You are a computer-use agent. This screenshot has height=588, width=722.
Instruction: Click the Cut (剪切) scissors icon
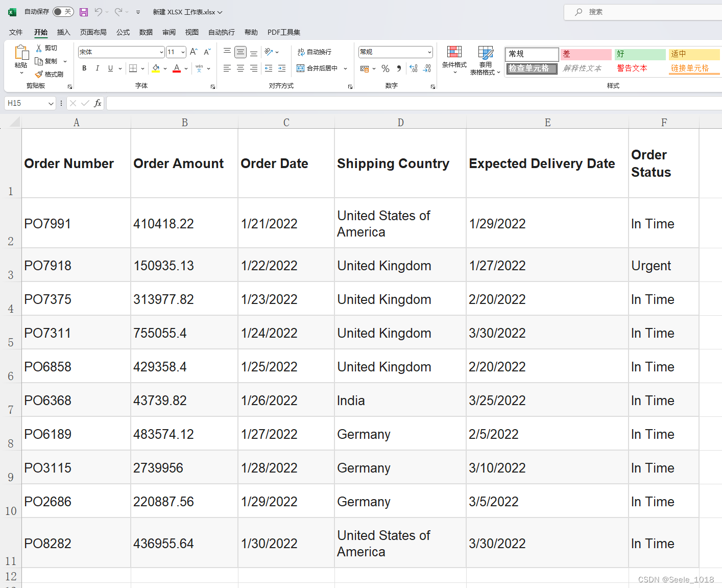coord(39,48)
